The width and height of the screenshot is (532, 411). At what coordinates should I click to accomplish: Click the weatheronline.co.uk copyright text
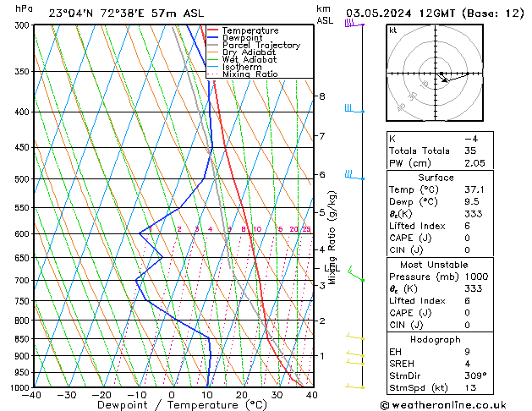[x=443, y=405]
